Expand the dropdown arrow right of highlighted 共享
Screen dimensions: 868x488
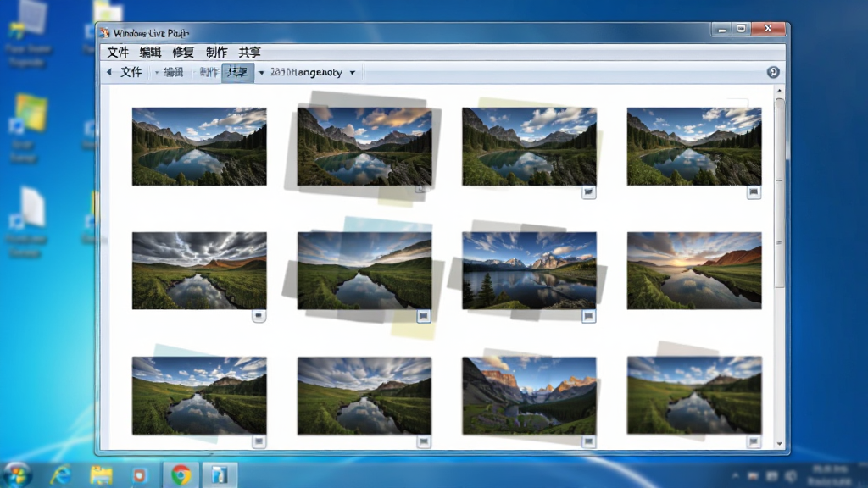[261, 73]
